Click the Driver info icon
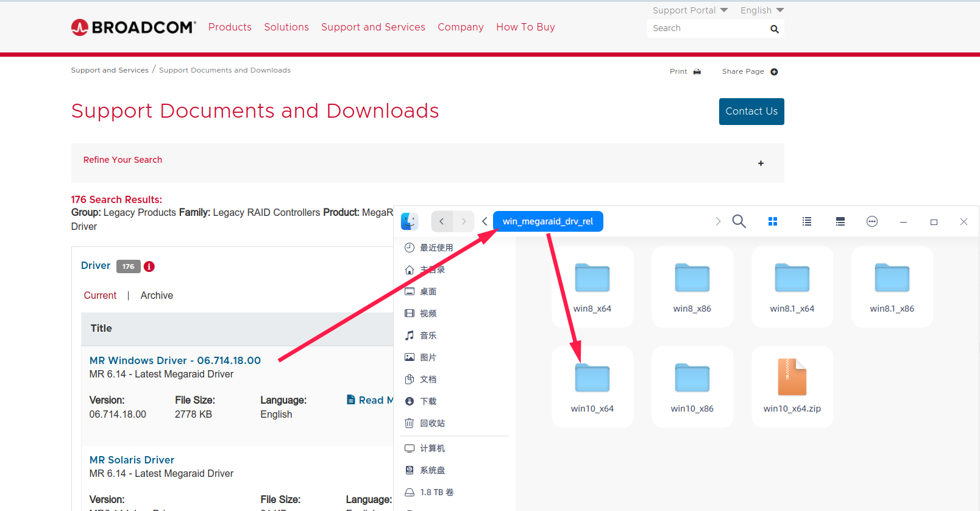Viewport: 980px width, 511px height. point(149,266)
